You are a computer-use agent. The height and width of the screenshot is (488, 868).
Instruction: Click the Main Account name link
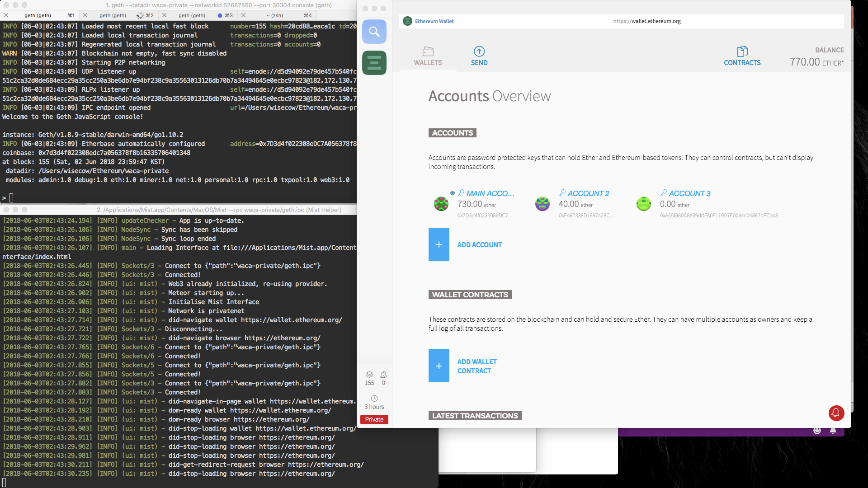(x=490, y=193)
